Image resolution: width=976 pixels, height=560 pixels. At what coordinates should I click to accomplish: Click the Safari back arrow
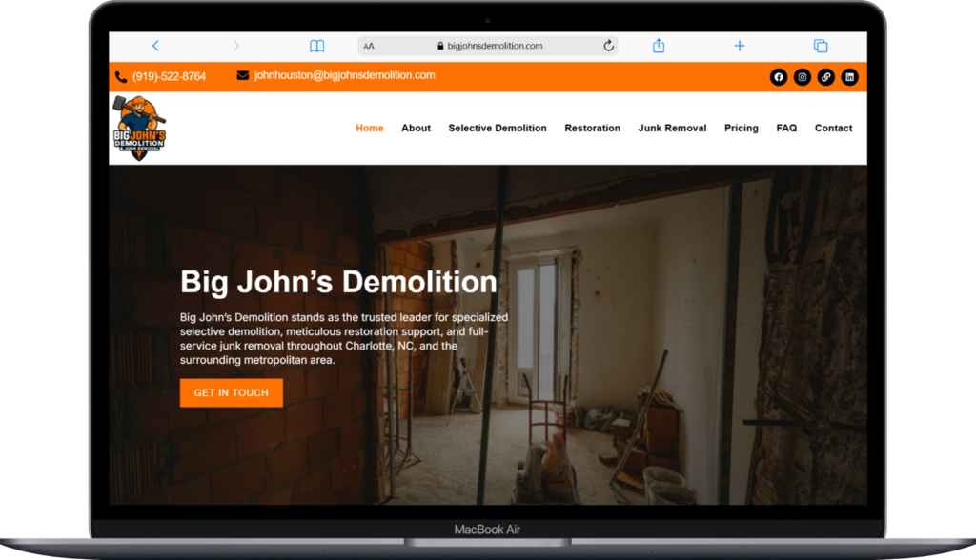[x=155, y=46]
